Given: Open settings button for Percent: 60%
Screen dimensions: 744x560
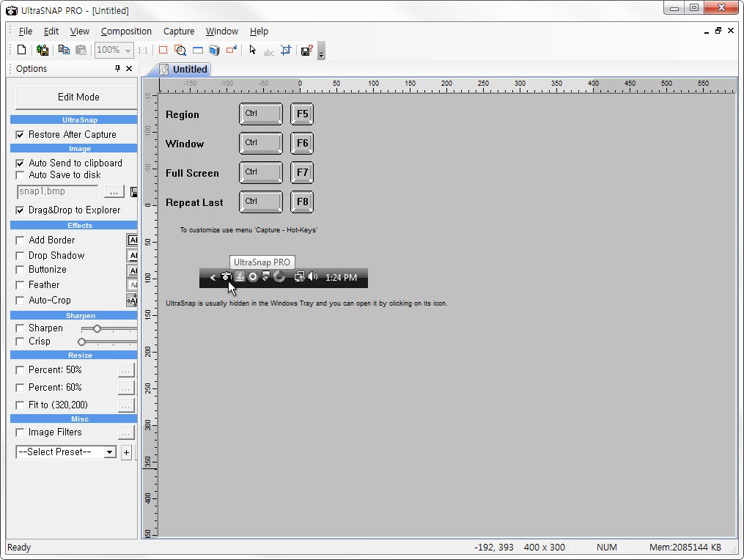Looking at the screenshot, I should point(126,388).
